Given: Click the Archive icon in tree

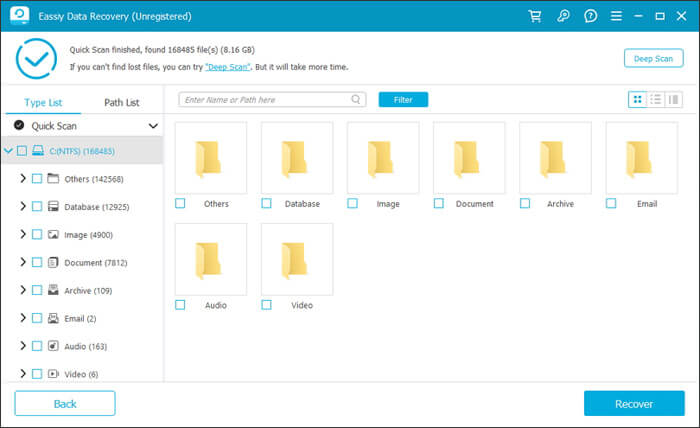Looking at the screenshot, I should [x=53, y=290].
